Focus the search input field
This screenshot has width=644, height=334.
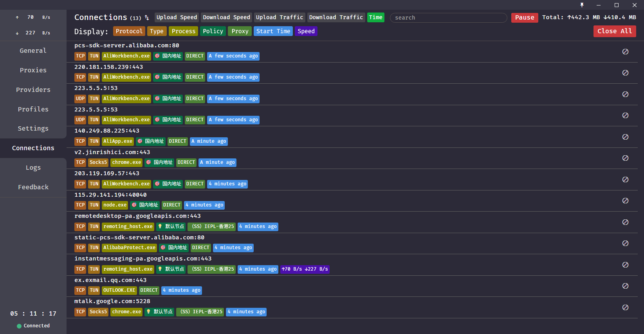point(448,18)
